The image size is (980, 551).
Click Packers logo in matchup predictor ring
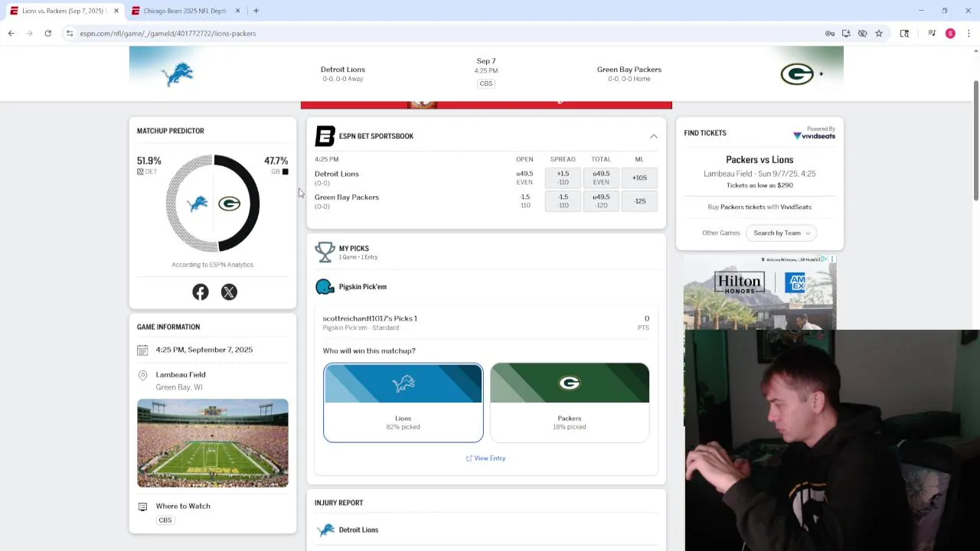(229, 204)
